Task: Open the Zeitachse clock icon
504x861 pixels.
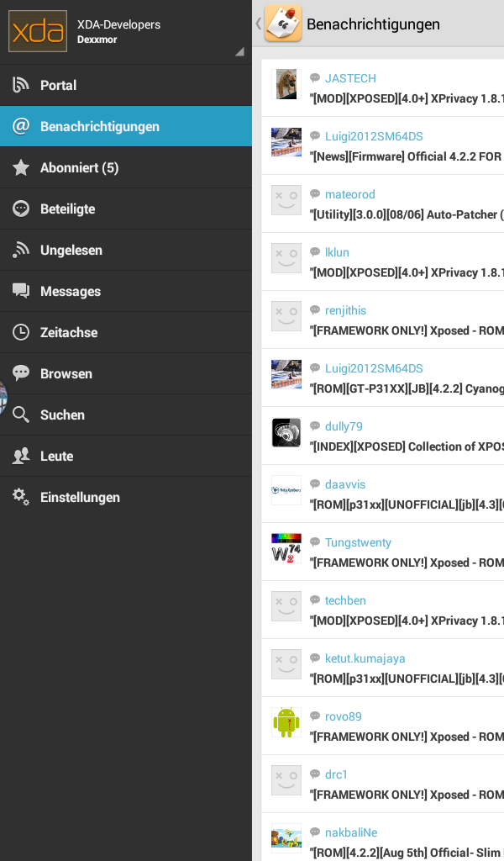Action: point(21,332)
